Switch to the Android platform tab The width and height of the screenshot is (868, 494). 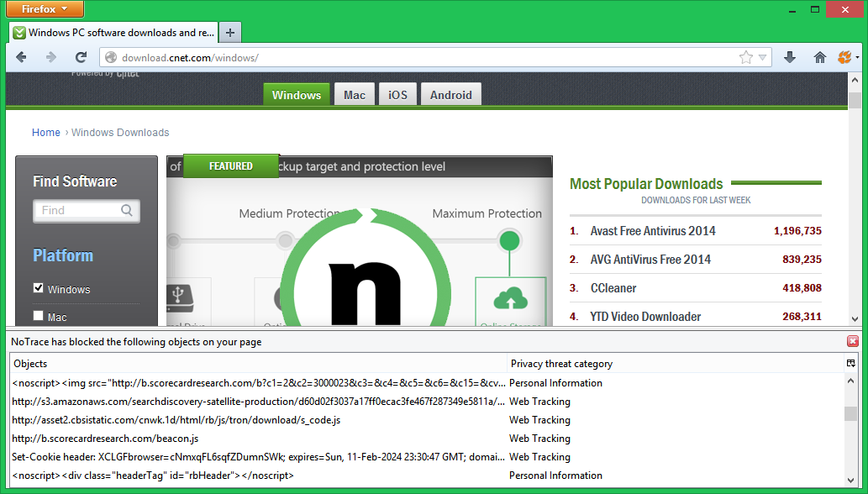tap(450, 95)
